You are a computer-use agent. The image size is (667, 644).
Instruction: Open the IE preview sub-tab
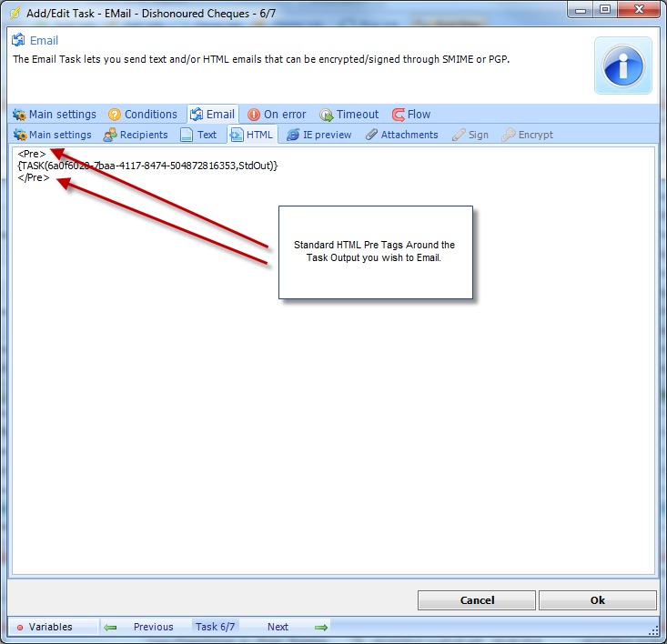tap(318, 135)
